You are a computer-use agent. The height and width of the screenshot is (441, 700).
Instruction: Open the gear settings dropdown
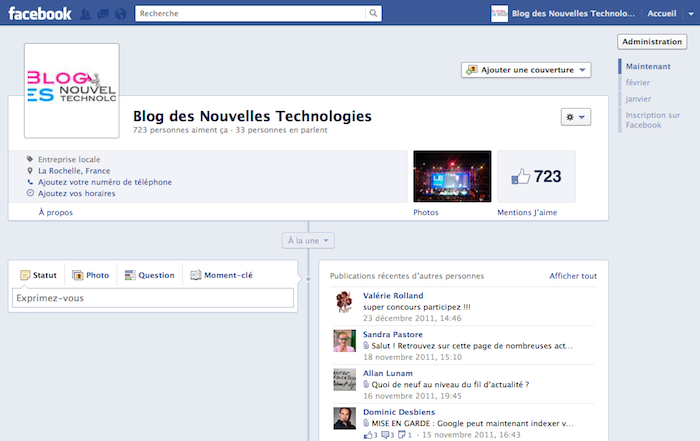coord(575,117)
